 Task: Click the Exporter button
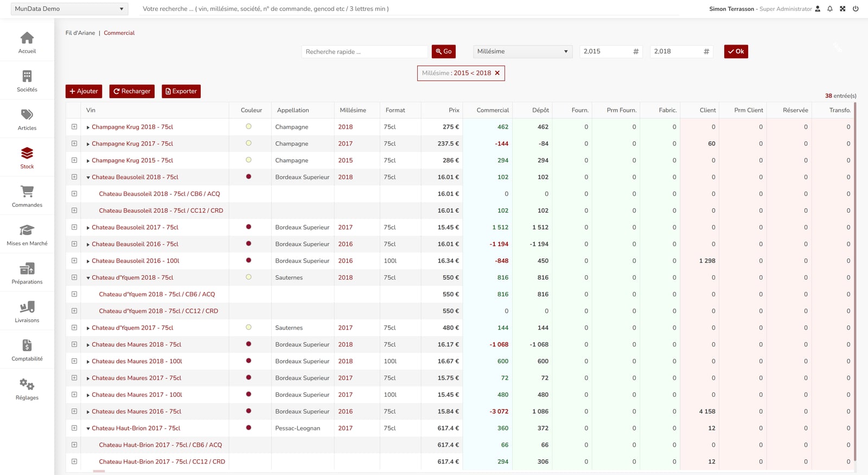click(181, 91)
